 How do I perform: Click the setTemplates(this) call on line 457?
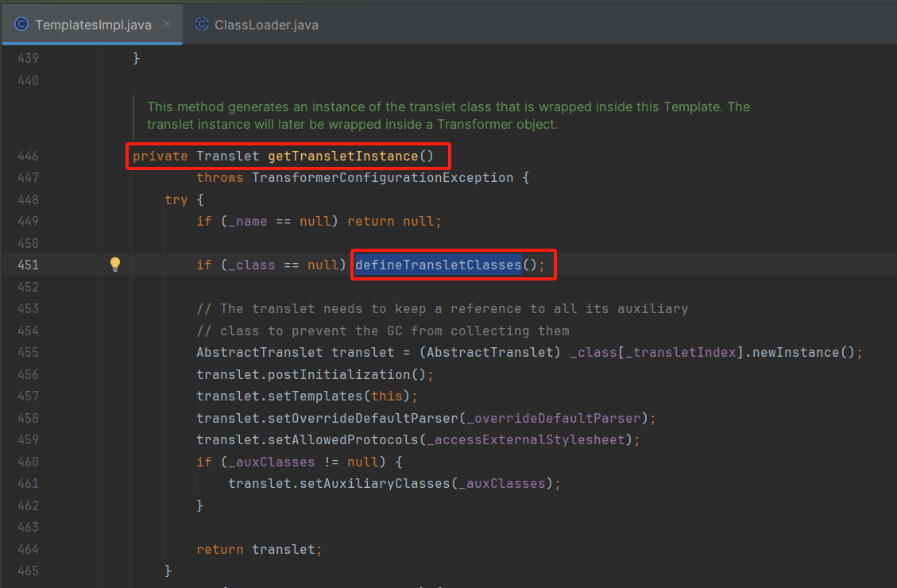click(x=334, y=396)
